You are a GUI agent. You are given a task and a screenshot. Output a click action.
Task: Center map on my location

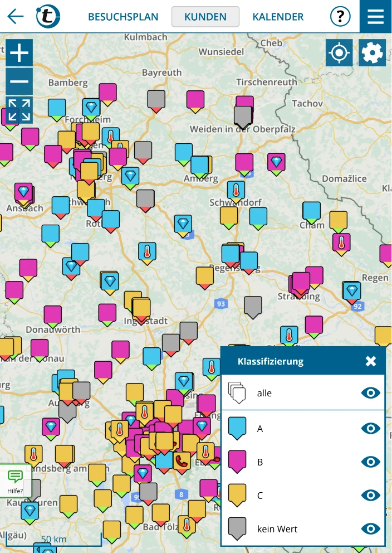[339, 53]
